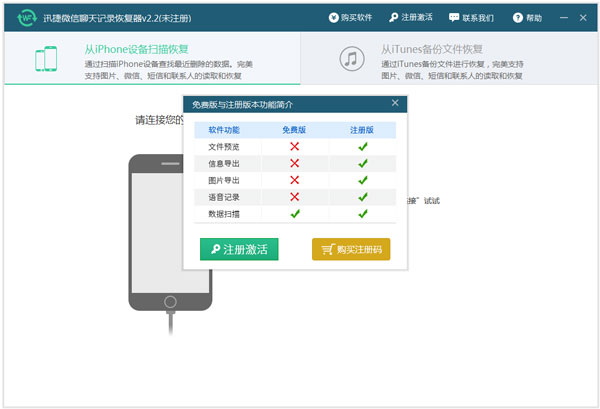This screenshot has height=409, width=600.
Task: Click the window title 讯捷微信聊天记录恢复器v2.2
Action: click(x=117, y=18)
